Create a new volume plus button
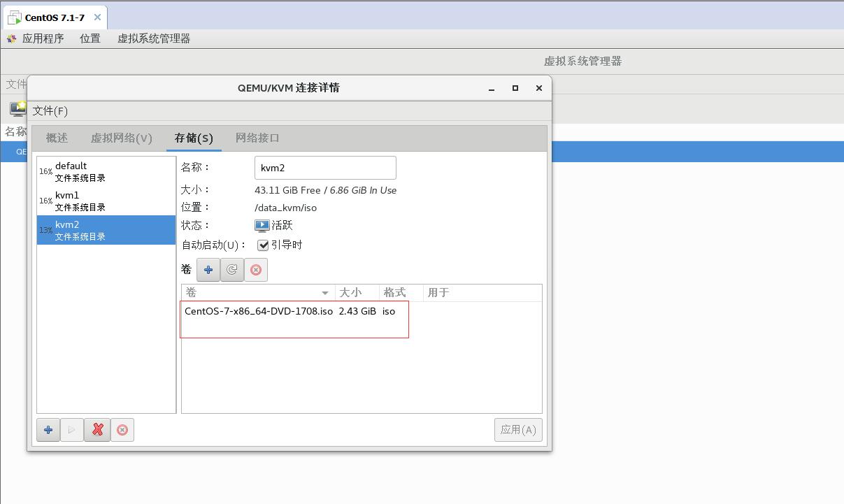 pos(208,270)
